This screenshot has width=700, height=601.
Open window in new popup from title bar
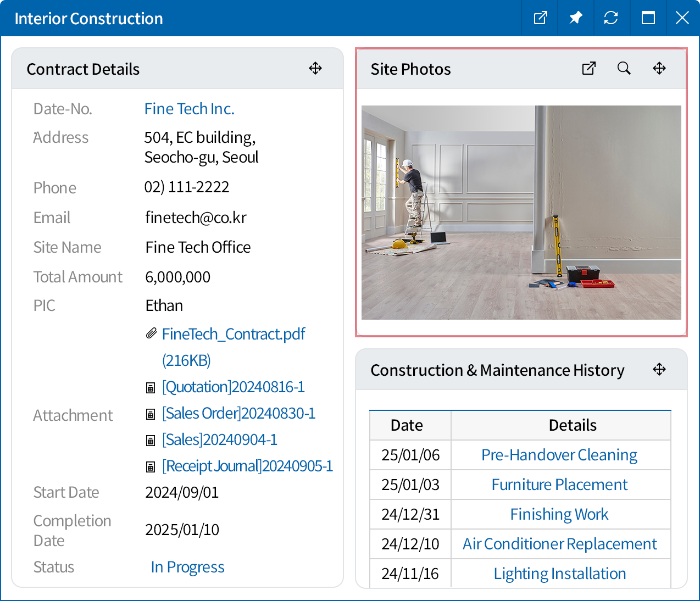[540, 18]
